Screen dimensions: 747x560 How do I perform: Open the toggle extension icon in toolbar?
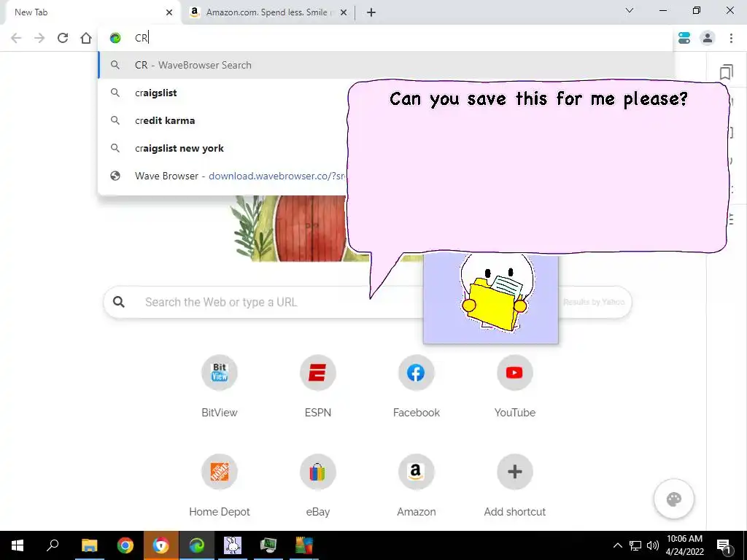(684, 38)
